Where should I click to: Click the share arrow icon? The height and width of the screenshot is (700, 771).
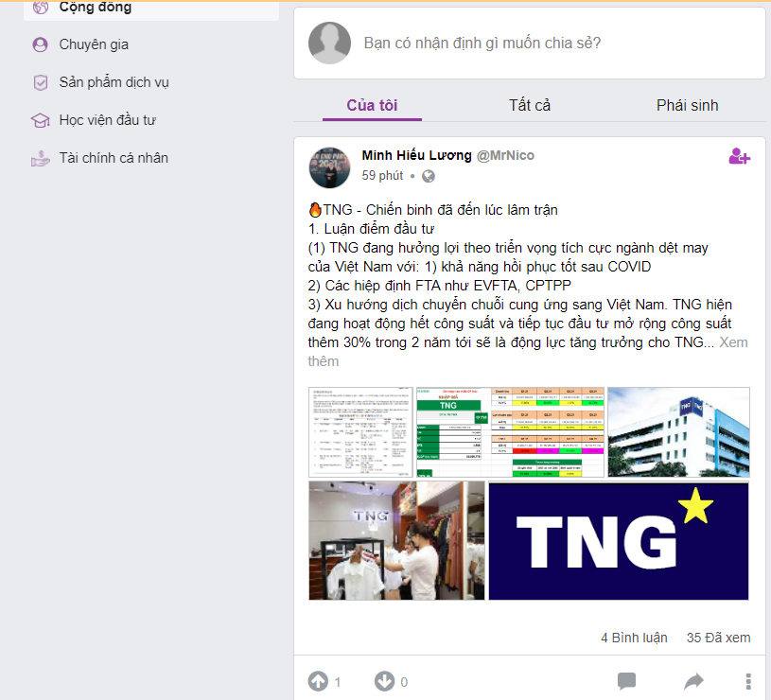(693, 681)
